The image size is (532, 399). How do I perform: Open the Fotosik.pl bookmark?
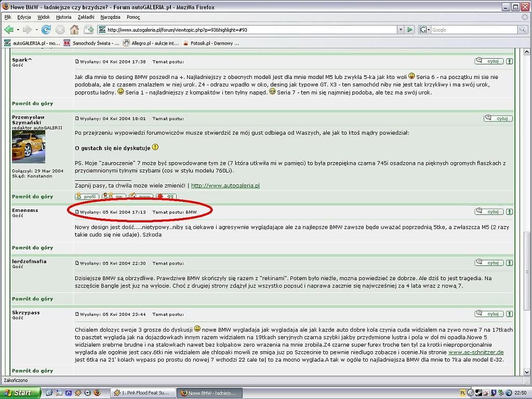click(211, 43)
